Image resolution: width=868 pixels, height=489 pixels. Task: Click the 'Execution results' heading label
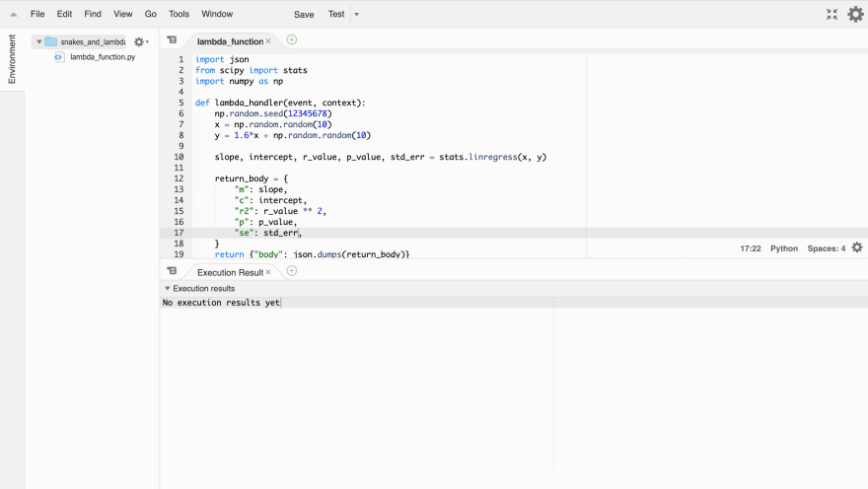click(204, 288)
